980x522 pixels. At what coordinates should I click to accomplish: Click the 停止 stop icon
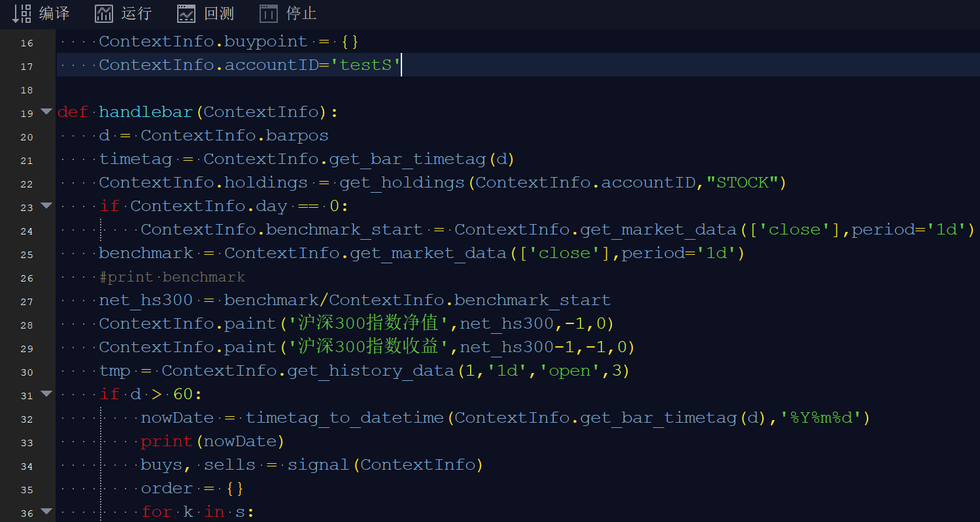[x=269, y=13]
